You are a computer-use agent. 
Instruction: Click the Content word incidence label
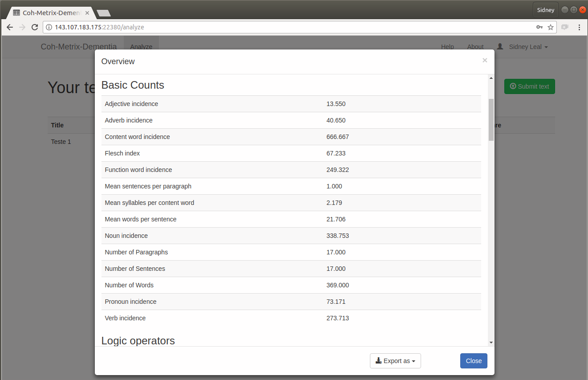point(138,137)
